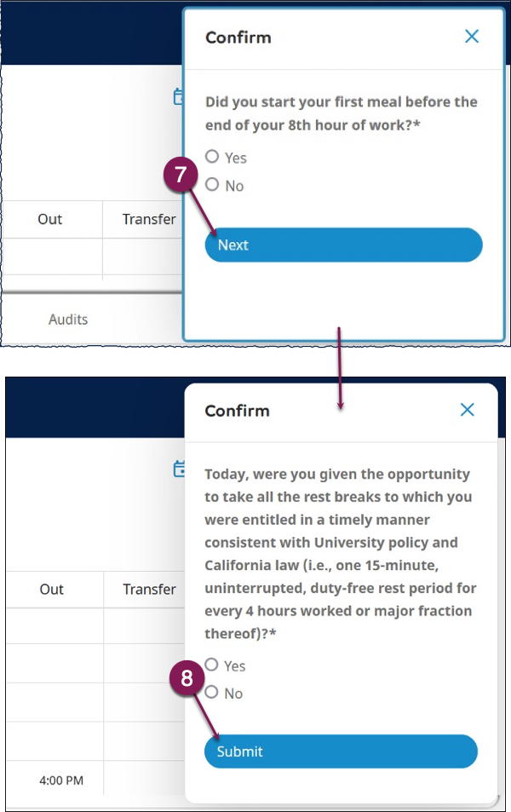Image resolution: width=511 pixels, height=812 pixels.
Task: Close the bottom Confirm dialog with X
Action: (x=467, y=410)
